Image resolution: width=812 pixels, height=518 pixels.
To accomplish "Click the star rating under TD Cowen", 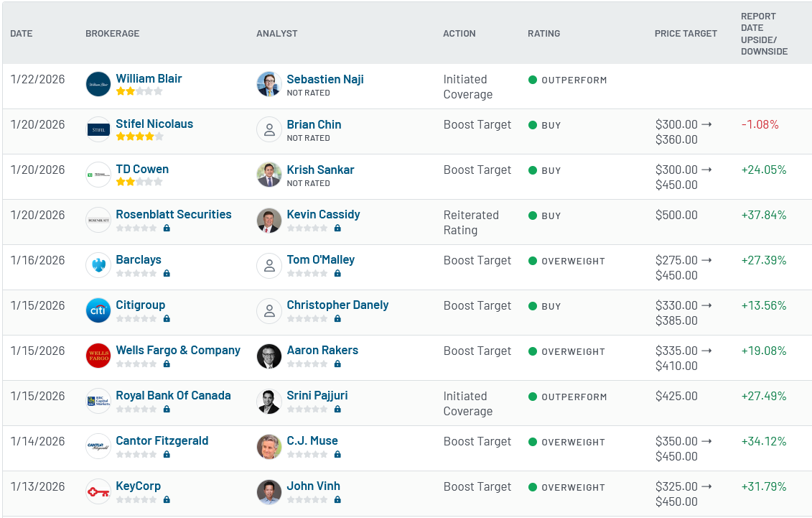I will [x=139, y=182].
